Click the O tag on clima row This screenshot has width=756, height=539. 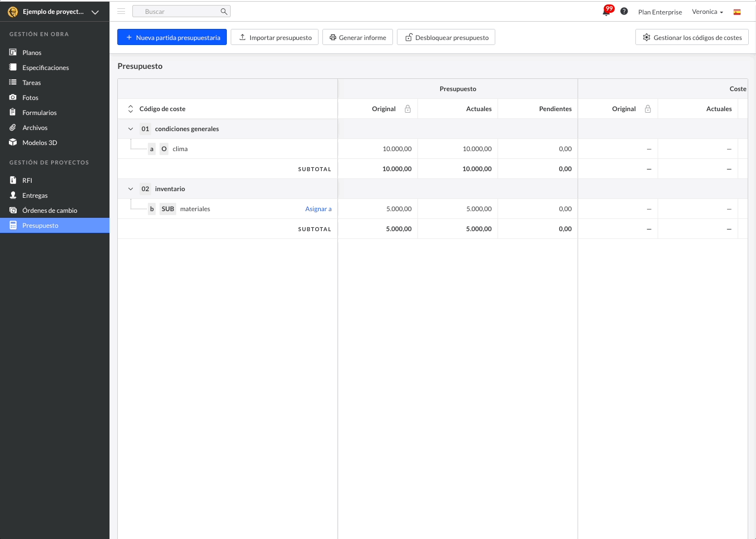[164, 149]
